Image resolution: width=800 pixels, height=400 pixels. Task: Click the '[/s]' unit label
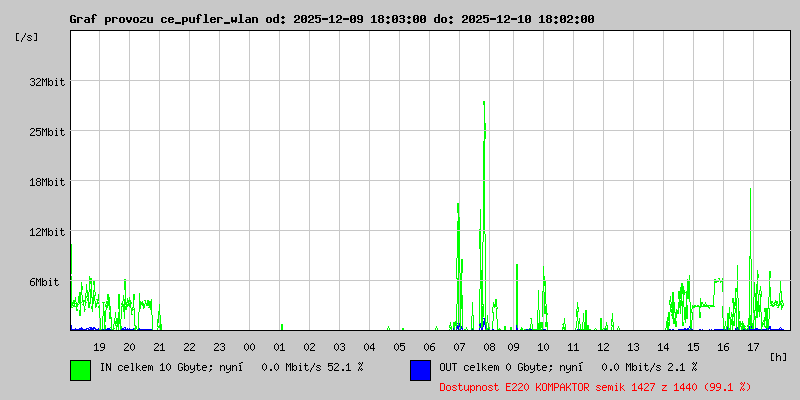[27, 37]
